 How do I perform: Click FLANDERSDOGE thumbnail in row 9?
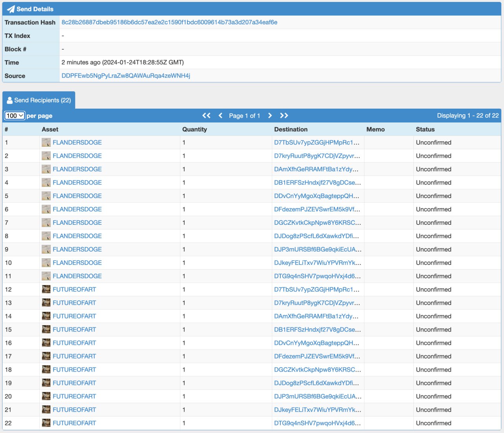(46, 250)
